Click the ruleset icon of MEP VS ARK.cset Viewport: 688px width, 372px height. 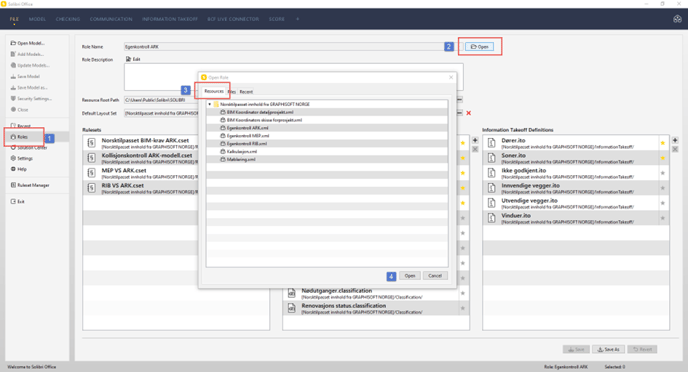(91, 173)
